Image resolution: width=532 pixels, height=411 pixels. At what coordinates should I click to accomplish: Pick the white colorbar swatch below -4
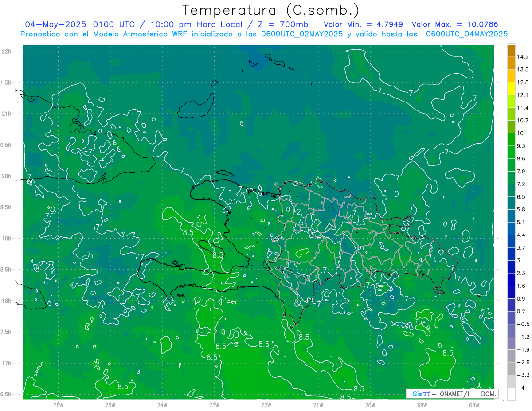511,394
